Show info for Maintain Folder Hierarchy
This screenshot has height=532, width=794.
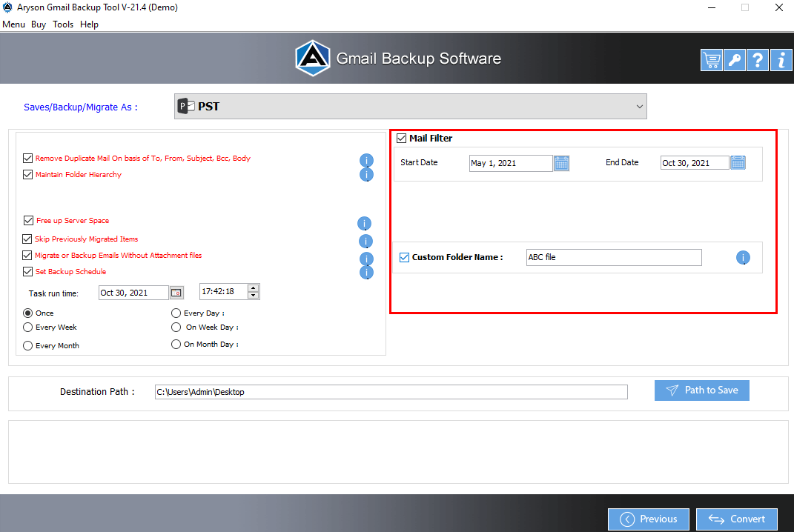tap(367, 175)
